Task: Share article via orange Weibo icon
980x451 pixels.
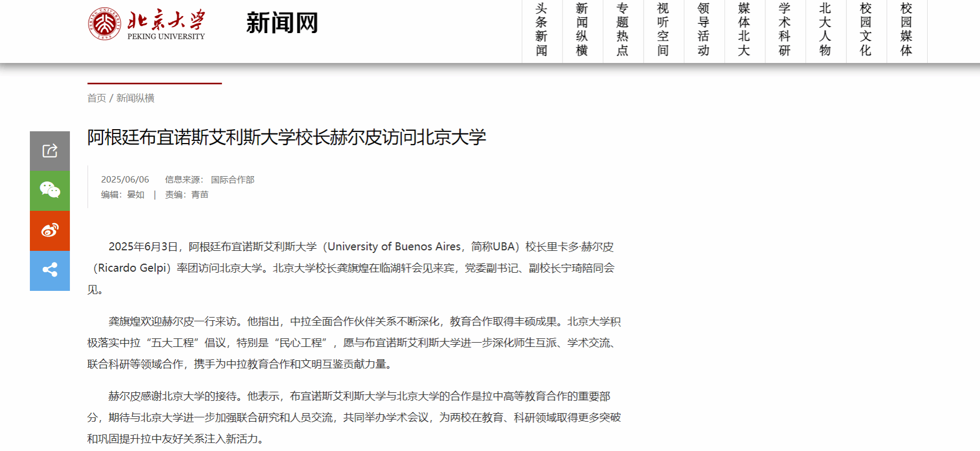Action: pos(50,231)
